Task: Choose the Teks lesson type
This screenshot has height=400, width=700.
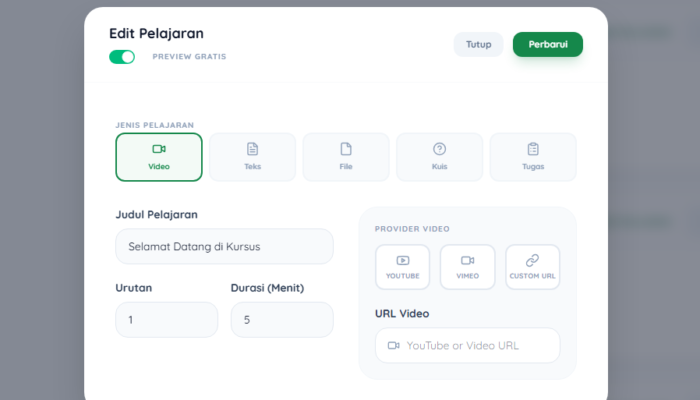Action: point(252,157)
